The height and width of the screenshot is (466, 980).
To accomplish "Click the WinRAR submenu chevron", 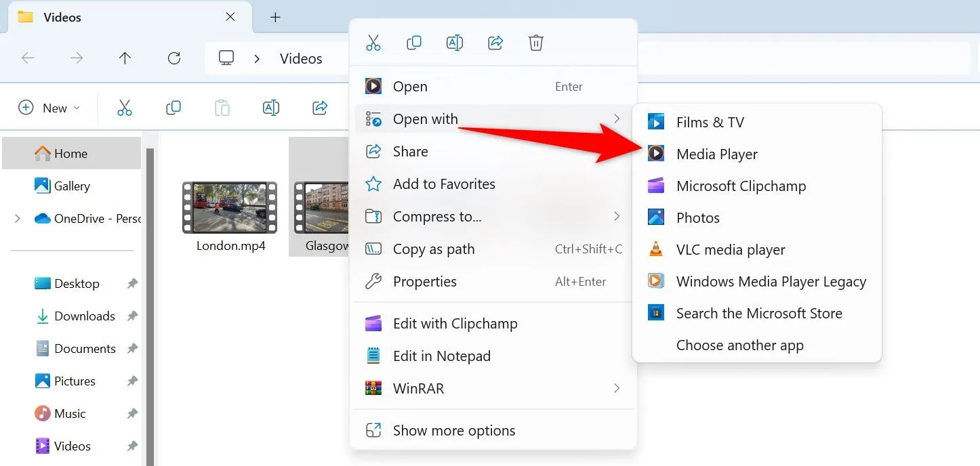I will pos(617,389).
